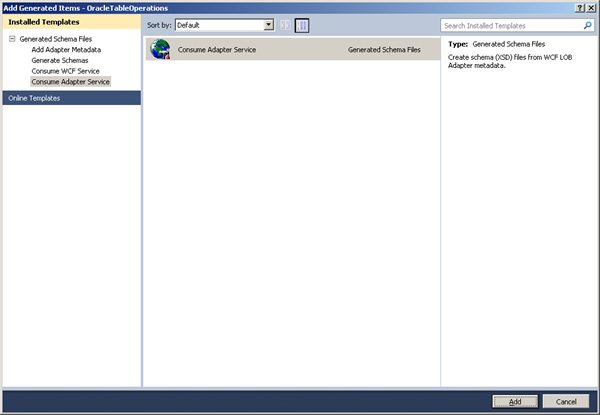Select Generated Schema Files tree label
The width and height of the screenshot is (600, 415).
coord(56,39)
